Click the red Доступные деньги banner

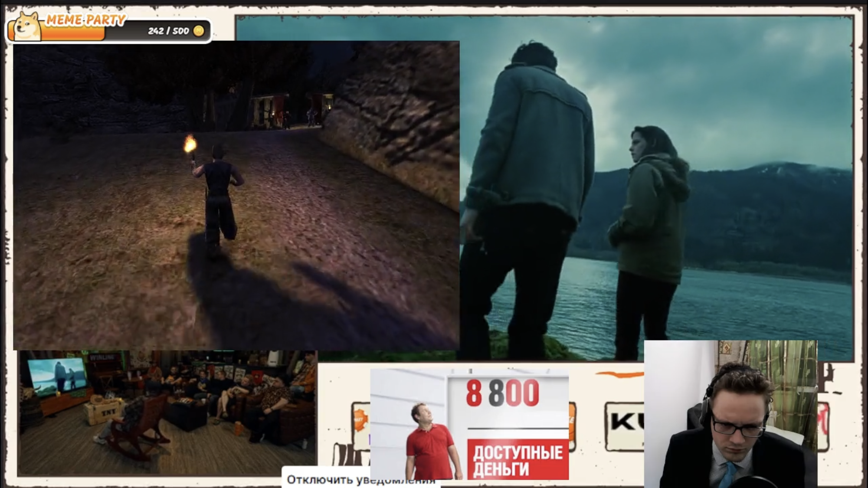[x=518, y=460]
